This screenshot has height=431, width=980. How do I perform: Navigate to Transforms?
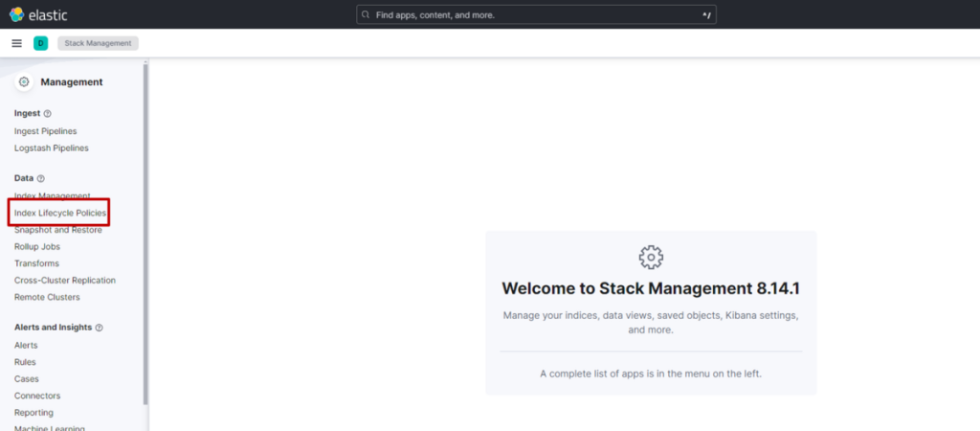[x=36, y=263]
